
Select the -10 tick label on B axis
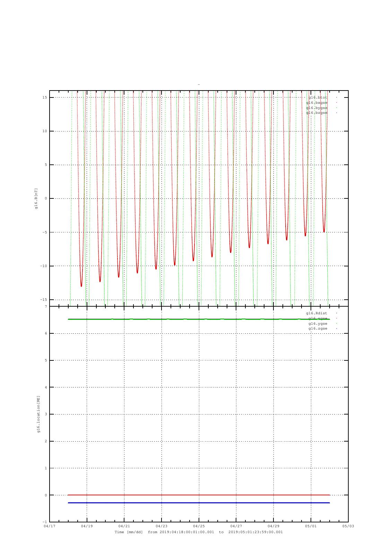pyautogui.click(x=43, y=266)
